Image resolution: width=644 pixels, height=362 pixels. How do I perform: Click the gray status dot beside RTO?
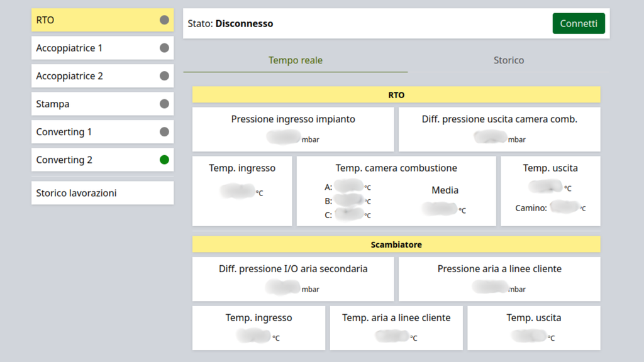pos(164,20)
